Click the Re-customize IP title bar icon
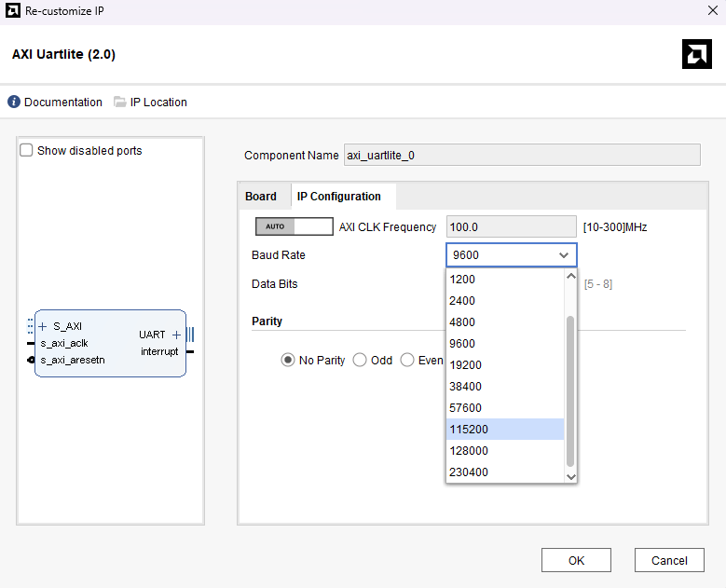This screenshot has height=588, width=726. (x=11, y=11)
